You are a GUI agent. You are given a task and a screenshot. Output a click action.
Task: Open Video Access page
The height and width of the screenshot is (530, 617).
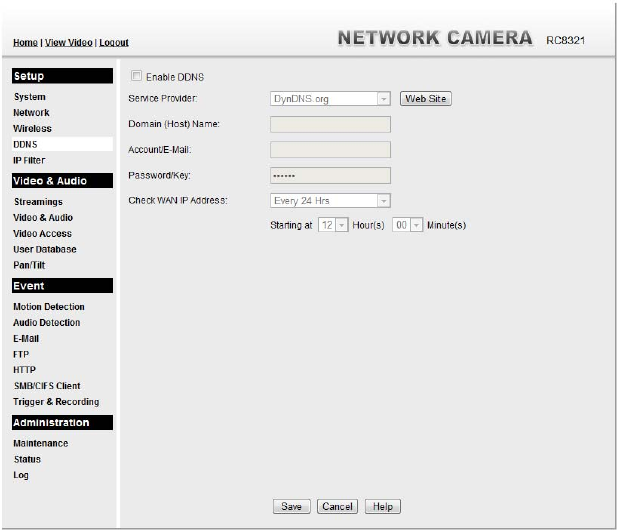[x=42, y=233]
